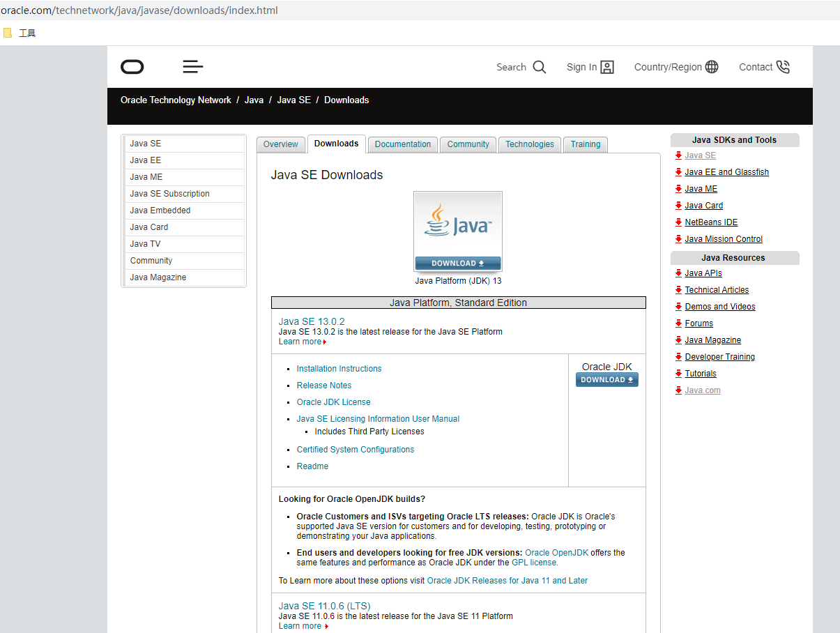
Task: Click DOWNLOAD button under Java logo
Action: click(458, 264)
